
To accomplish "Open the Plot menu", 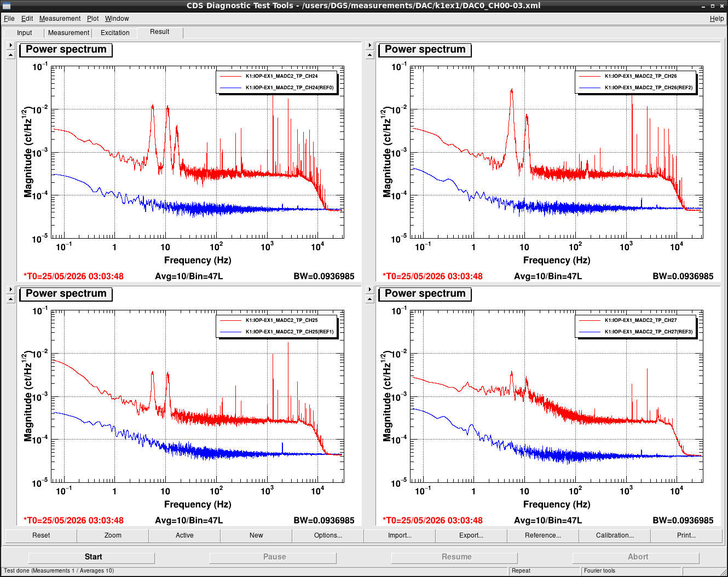I will [93, 19].
